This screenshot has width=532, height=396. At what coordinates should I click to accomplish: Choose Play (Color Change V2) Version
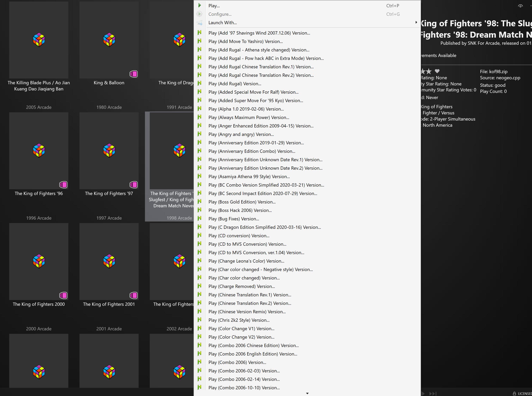click(307, 337)
